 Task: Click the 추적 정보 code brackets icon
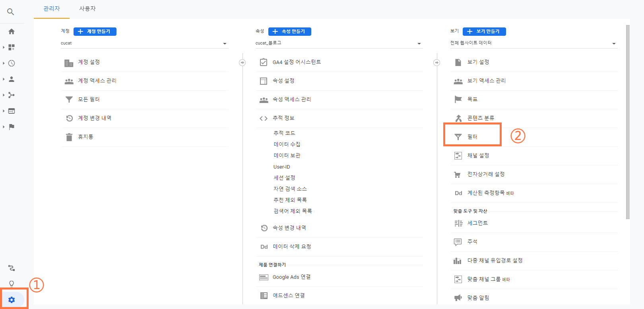click(264, 118)
